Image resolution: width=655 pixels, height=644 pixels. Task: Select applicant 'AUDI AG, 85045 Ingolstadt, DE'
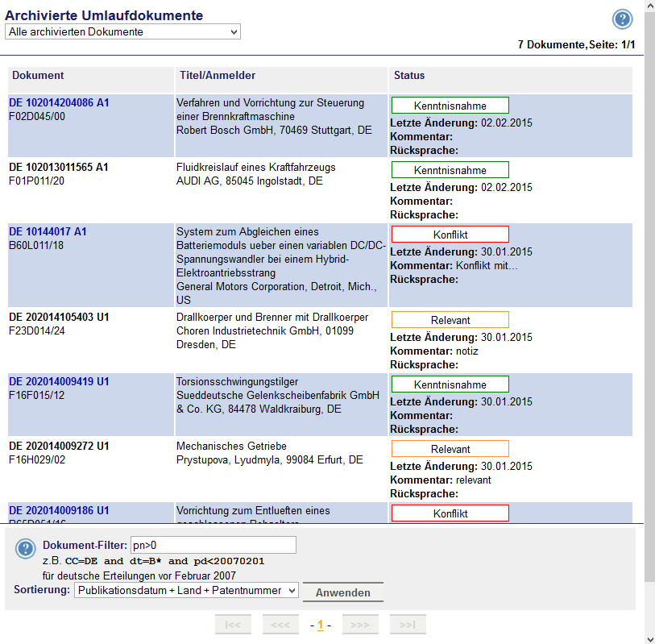[x=250, y=181]
